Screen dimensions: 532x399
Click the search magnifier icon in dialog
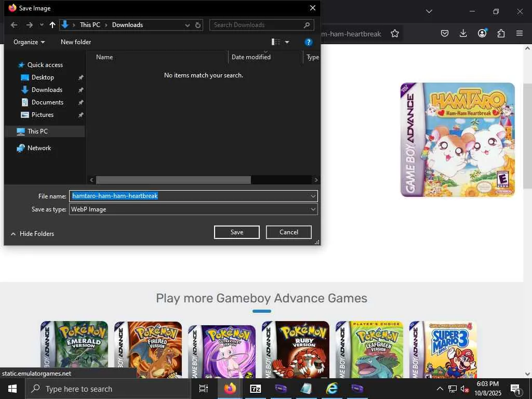307,25
